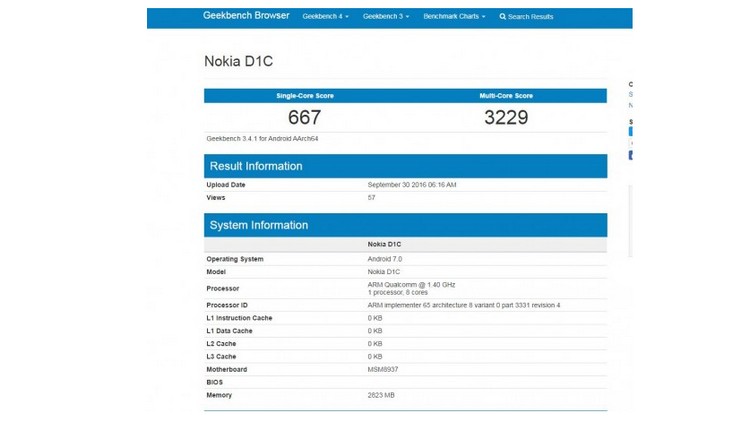Select the Android 7.0 value
The width and height of the screenshot is (750, 422).
(x=385, y=259)
